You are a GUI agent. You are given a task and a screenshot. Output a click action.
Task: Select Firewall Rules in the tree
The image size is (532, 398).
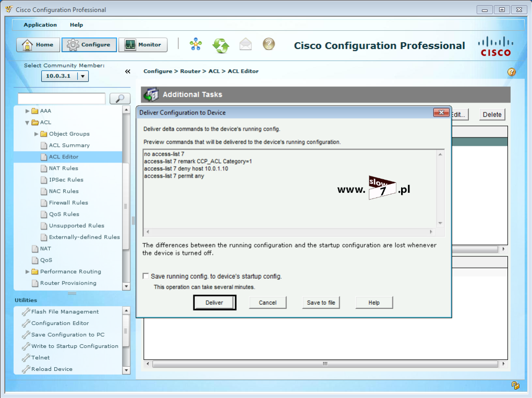68,203
